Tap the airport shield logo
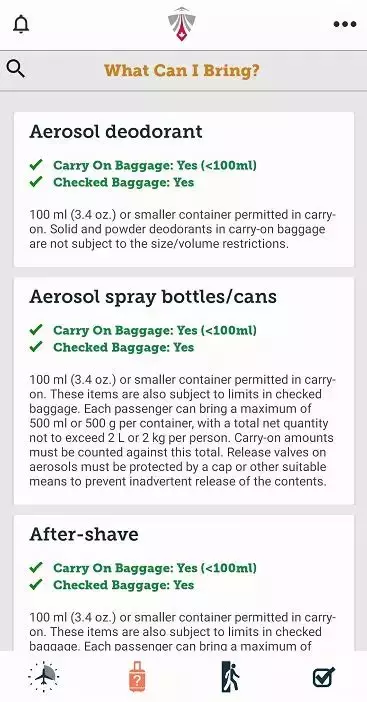Viewport: 367px width, 702px height. (x=181, y=24)
